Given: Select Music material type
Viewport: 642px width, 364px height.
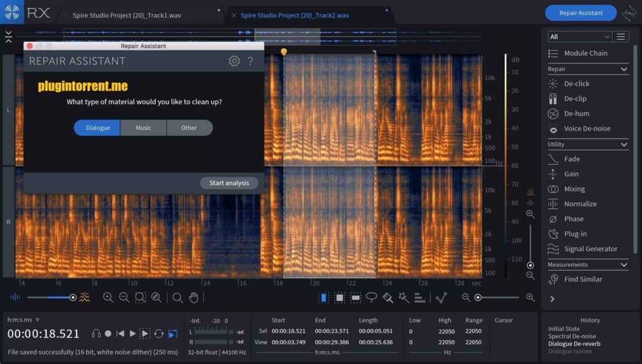Looking at the screenshot, I should point(144,128).
